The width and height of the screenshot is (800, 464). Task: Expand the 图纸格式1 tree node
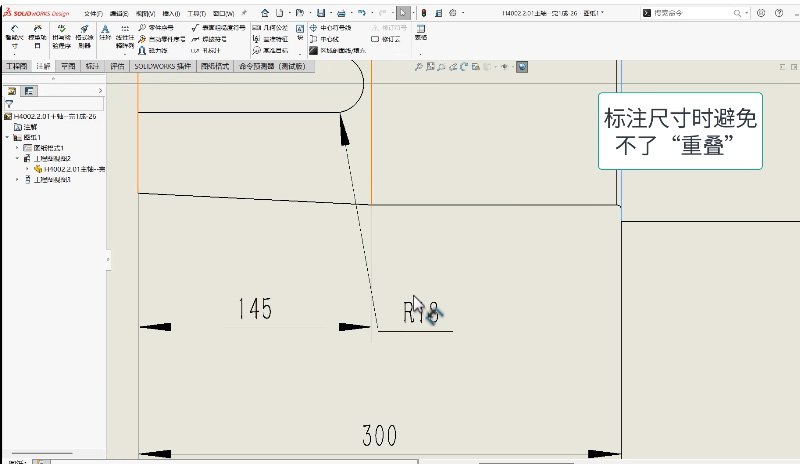pos(17,148)
